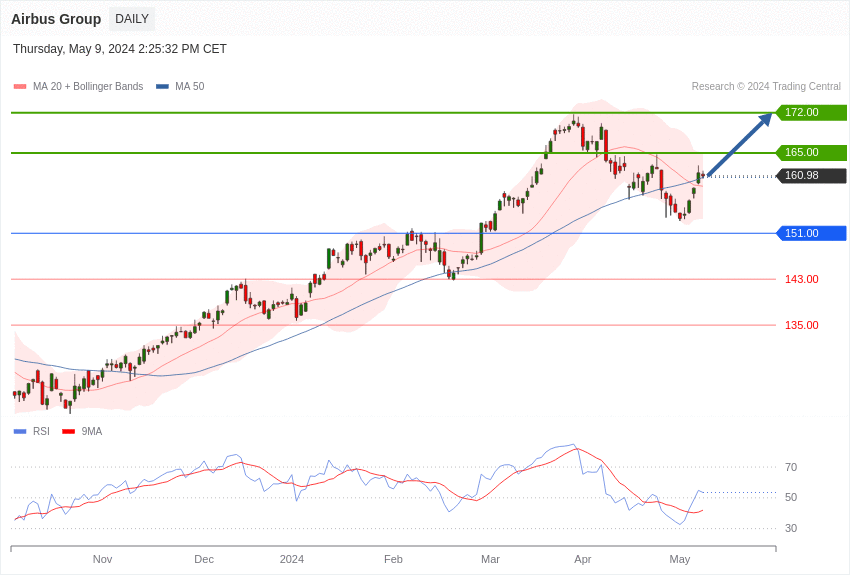This screenshot has width=850, height=576.
Task: Click the Airbus Group chart title
Action: click(x=56, y=19)
